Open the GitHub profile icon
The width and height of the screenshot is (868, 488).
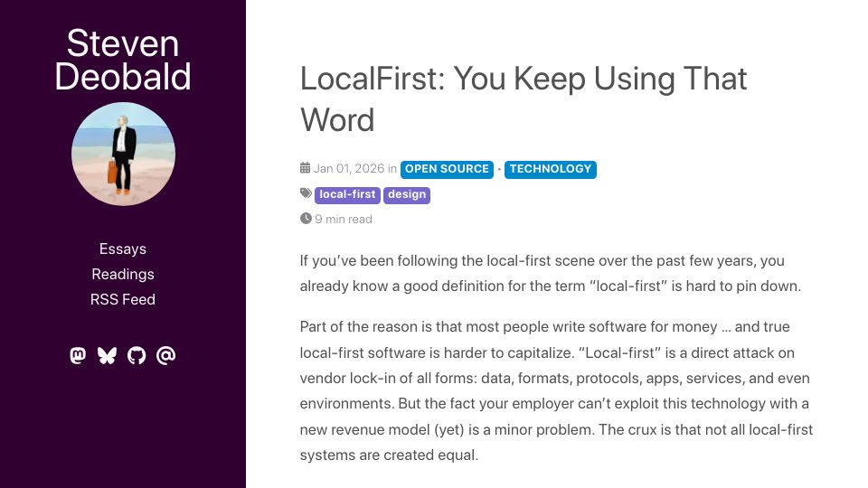pos(137,355)
